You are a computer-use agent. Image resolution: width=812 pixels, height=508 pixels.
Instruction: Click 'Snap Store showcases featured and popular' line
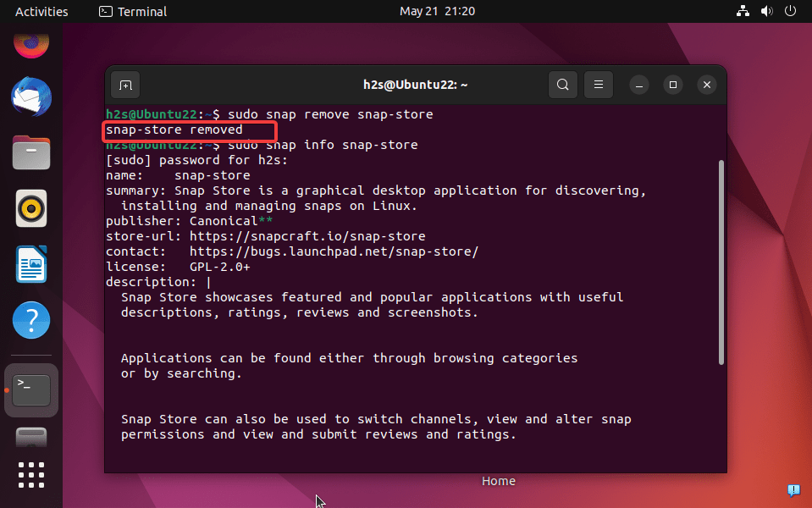click(x=372, y=297)
